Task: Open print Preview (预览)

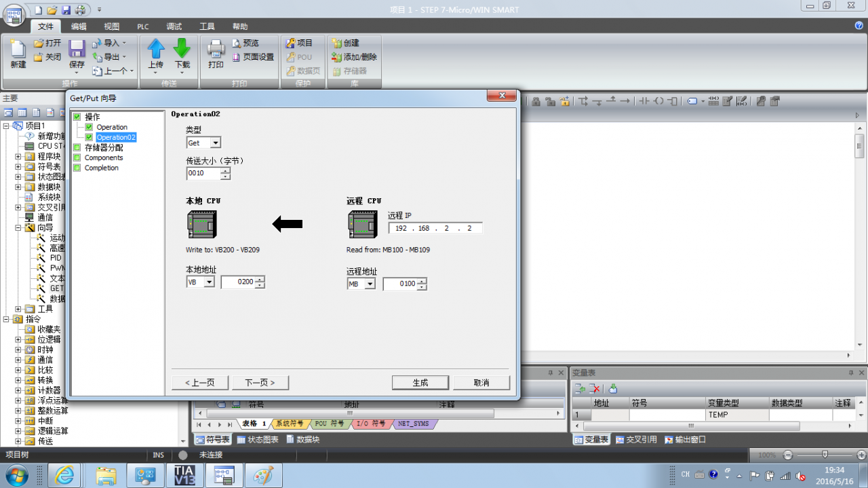Action: coord(245,43)
